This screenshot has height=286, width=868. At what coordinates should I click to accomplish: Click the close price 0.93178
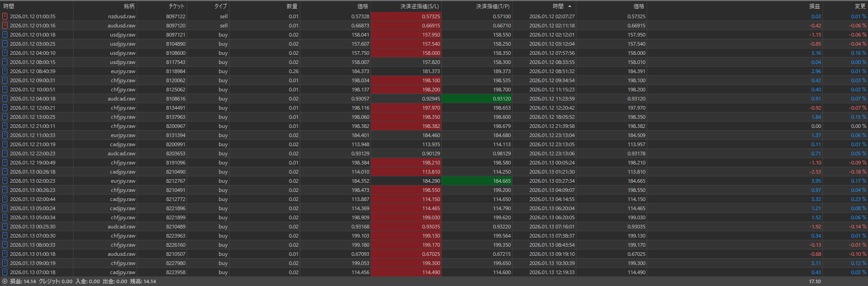pos(636,154)
